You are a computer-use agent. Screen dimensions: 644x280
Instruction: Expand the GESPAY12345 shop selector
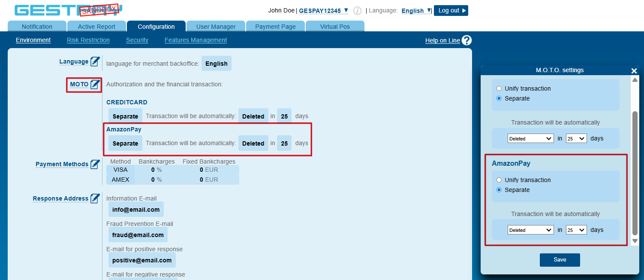324,11
